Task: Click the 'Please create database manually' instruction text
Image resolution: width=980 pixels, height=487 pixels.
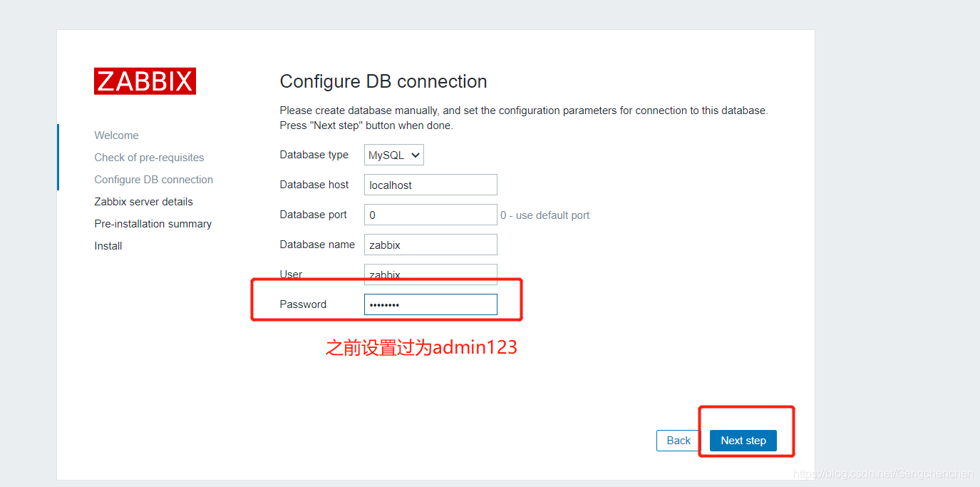Action: pos(524,118)
